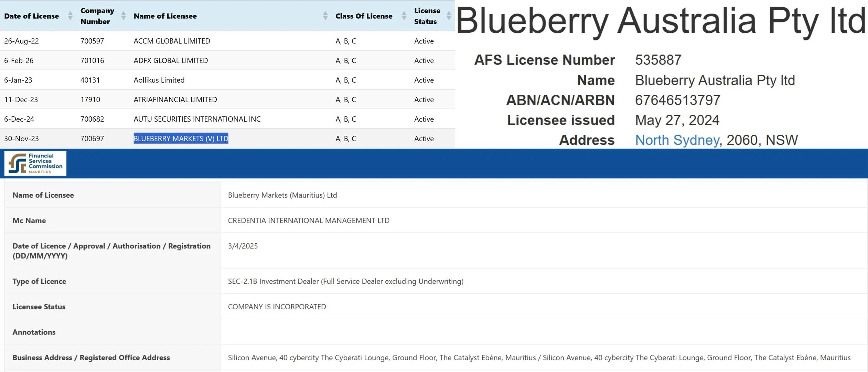Click company number 701016
Image resolution: width=868 pixels, height=372 pixels.
point(92,61)
